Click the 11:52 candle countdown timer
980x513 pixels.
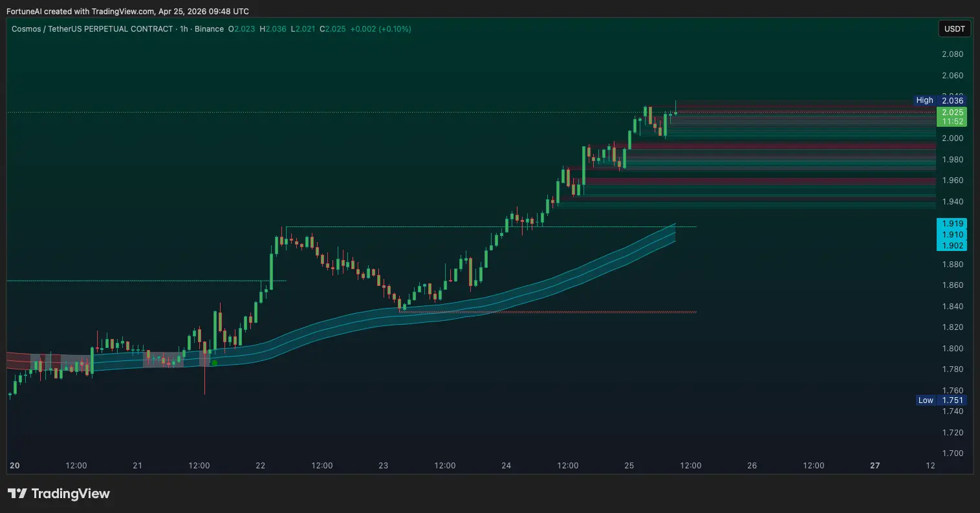tap(952, 122)
